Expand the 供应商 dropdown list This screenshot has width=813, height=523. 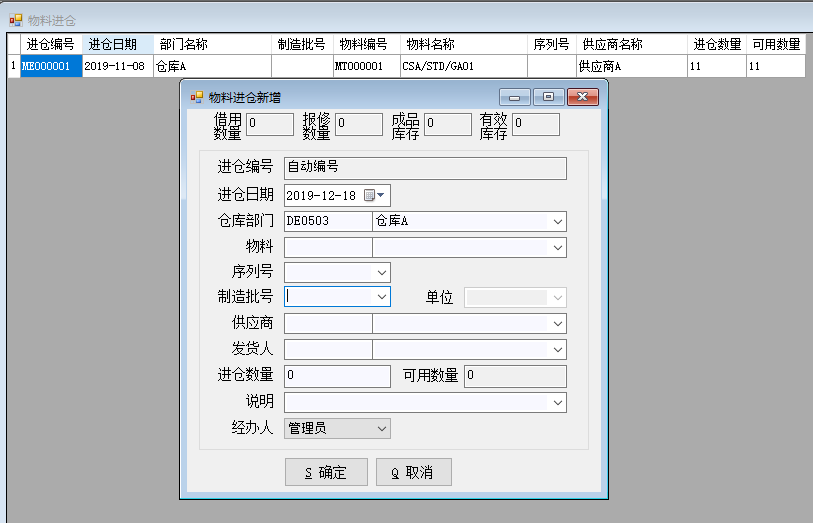[x=557, y=323]
